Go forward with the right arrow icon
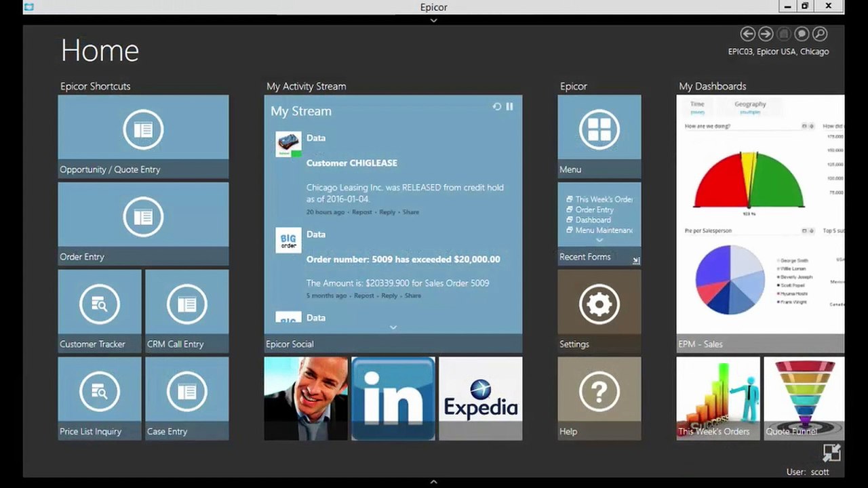868x488 pixels. pos(766,34)
